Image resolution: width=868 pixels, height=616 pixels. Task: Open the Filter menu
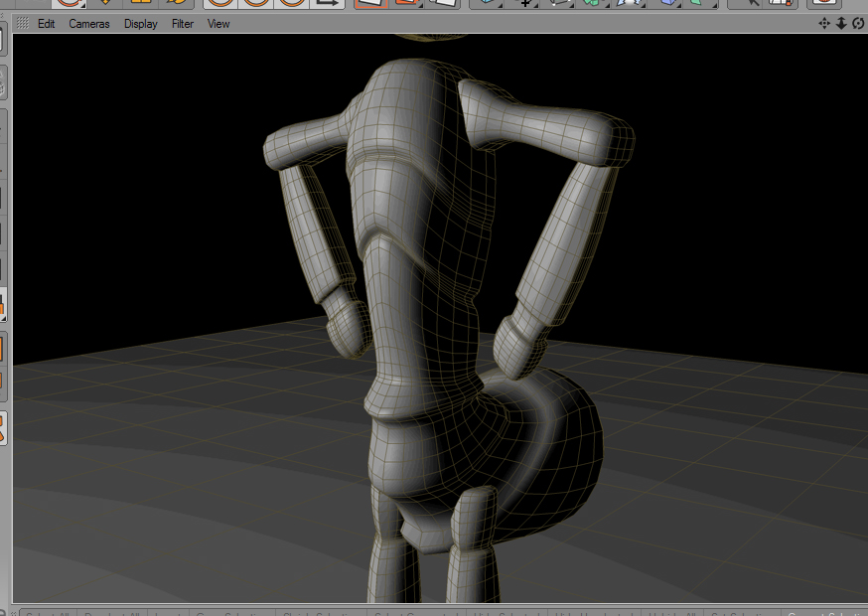point(183,24)
